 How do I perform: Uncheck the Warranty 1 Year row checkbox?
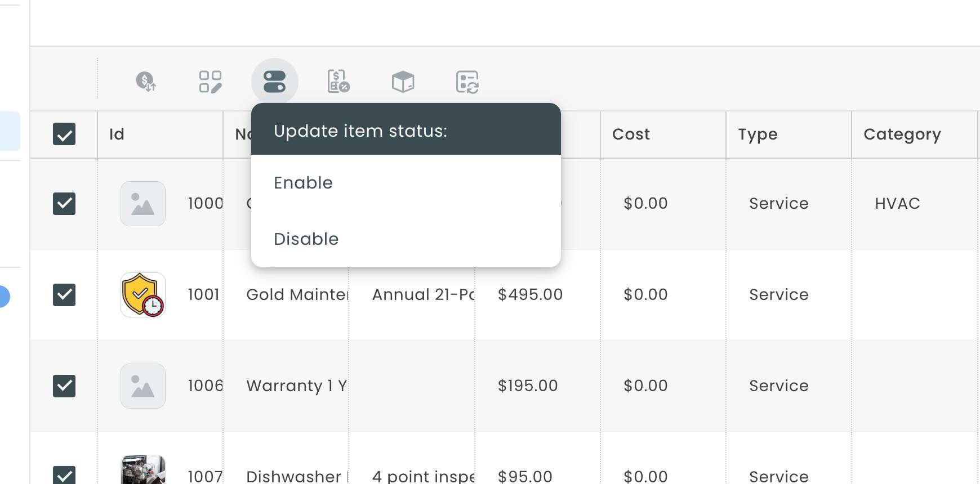click(x=64, y=386)
